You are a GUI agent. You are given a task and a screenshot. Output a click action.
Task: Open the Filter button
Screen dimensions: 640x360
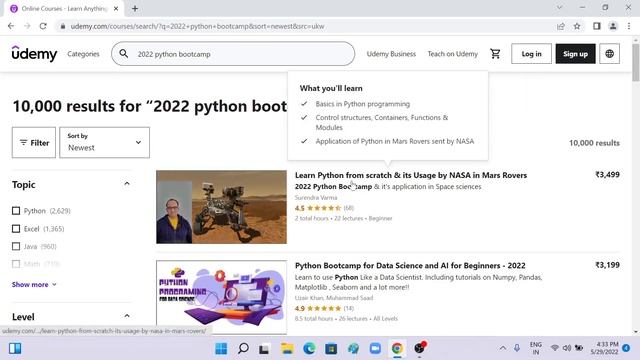tap(34, 142)
